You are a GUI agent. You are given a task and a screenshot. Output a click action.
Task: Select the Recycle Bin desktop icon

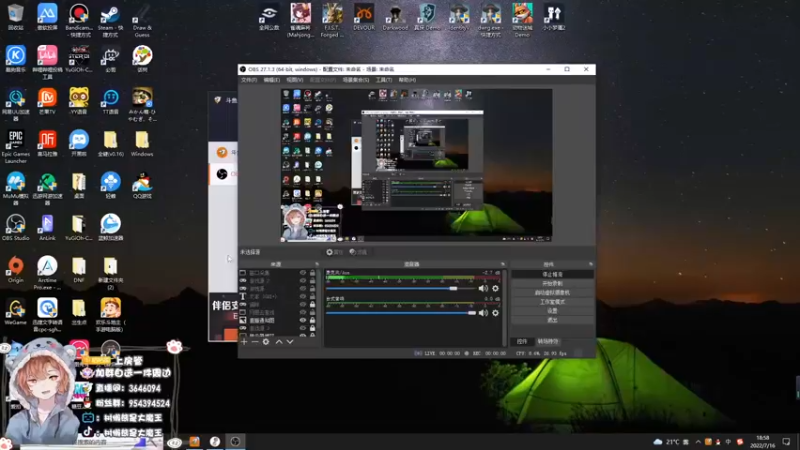15,17
